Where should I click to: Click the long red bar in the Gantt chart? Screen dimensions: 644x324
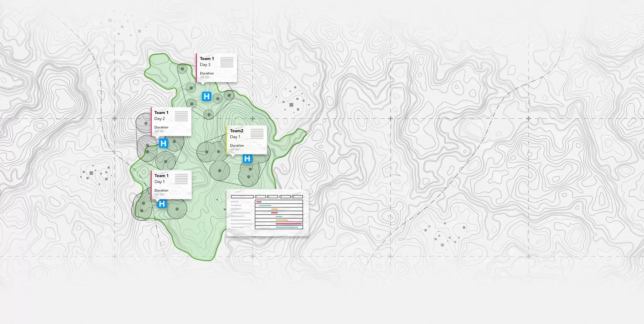pyautogui.click(x=289, y=224)
